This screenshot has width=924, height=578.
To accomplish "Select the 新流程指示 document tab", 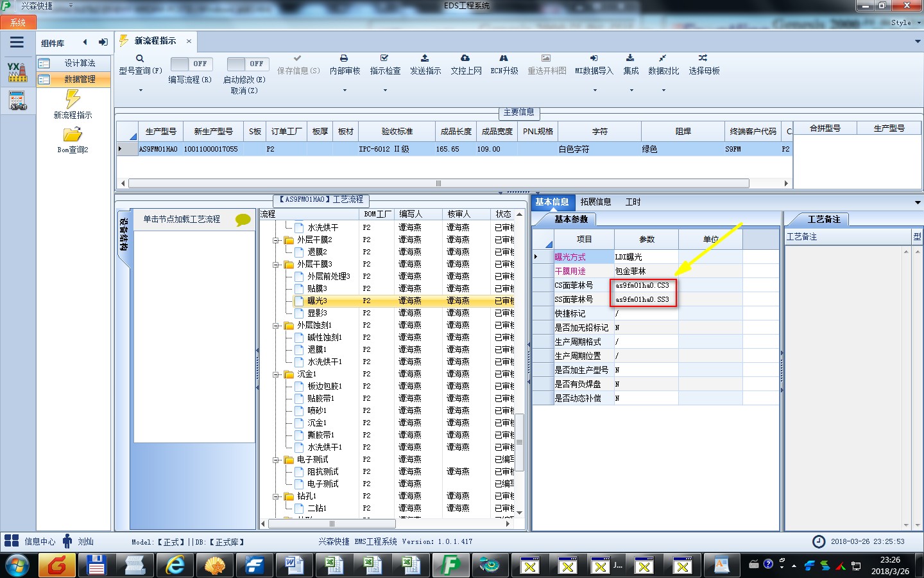I will pyautogui.click(x=155, y=40).
